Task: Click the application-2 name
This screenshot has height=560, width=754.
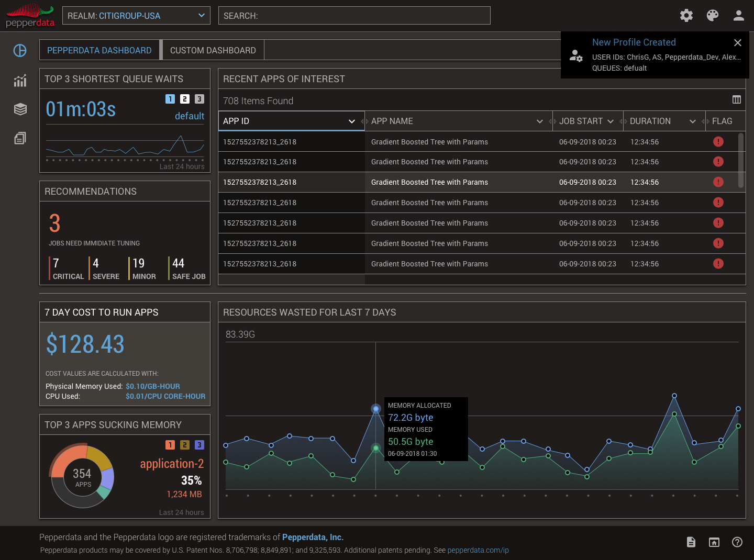Action: point(172,464)
